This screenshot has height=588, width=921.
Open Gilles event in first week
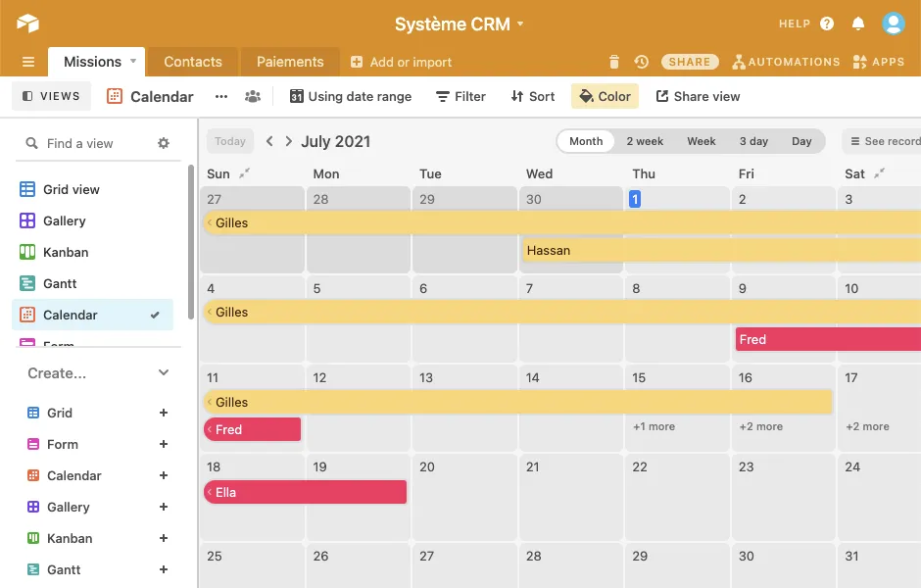pyautogui.click(x=562, y=223)
